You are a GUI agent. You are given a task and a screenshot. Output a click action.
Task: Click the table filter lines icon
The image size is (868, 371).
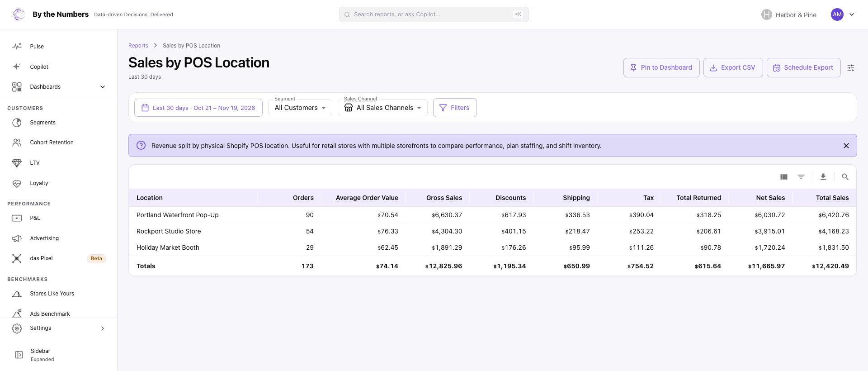[801, 177]
